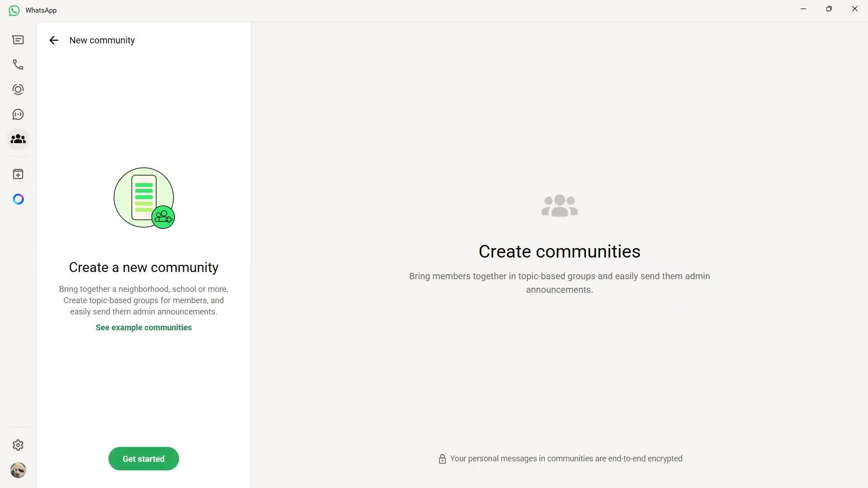View Status updates
The height and width of the screenshot is (488, 868).
point(18,89)
